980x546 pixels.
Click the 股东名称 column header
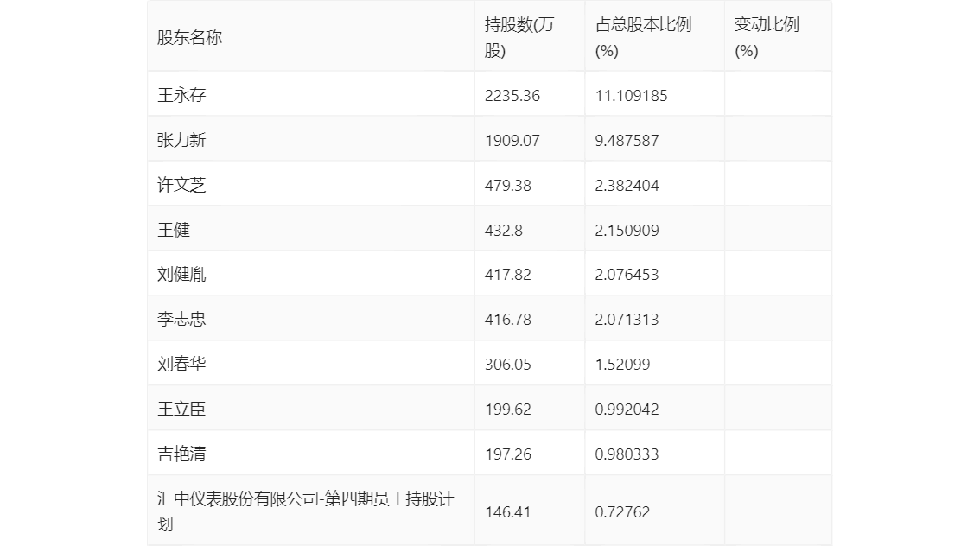(189, 37)
